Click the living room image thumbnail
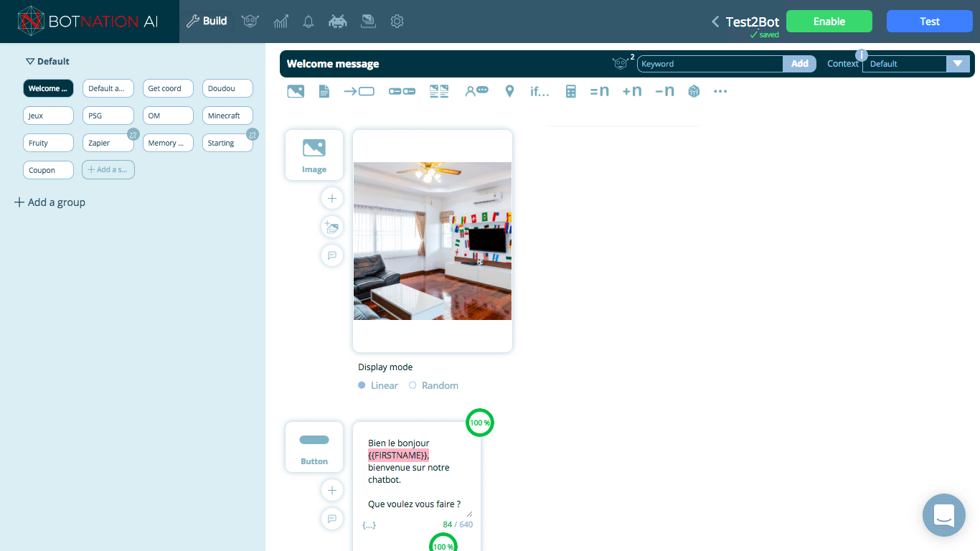This screenshot has width=980, height=551. pos(433,240)
